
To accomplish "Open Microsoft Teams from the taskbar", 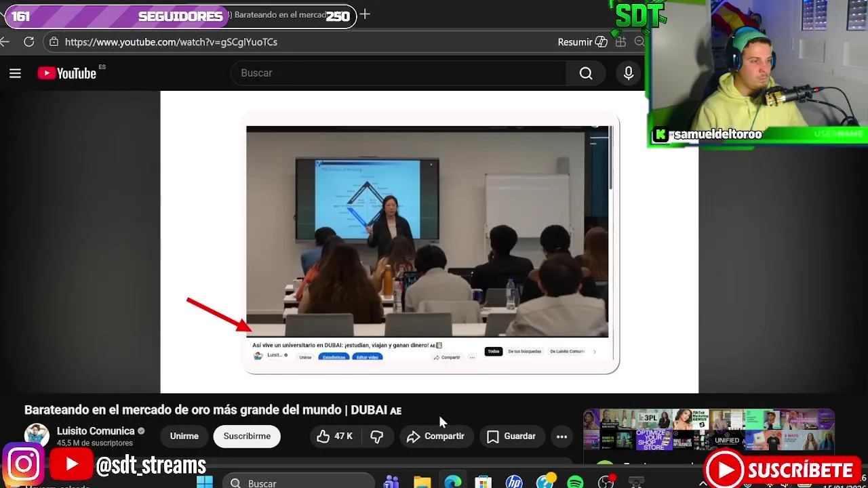I will tap(391, 483).
